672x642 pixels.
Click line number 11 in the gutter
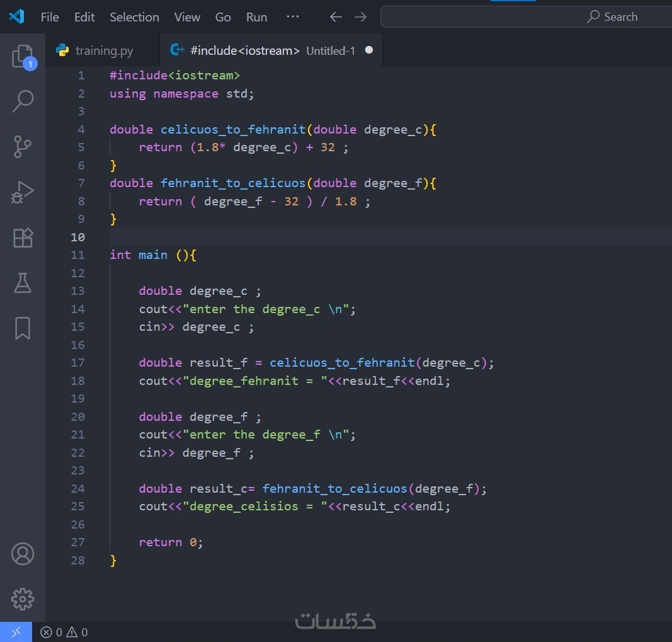tap(78, 255)
